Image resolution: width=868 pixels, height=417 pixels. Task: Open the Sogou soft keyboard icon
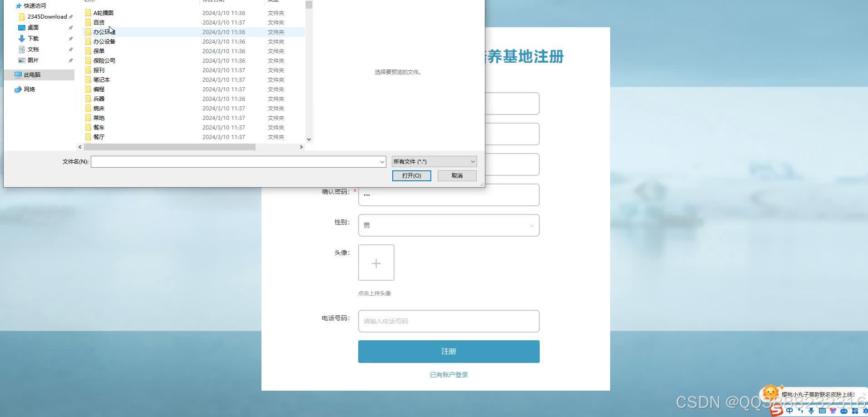[x=822, y=411]
